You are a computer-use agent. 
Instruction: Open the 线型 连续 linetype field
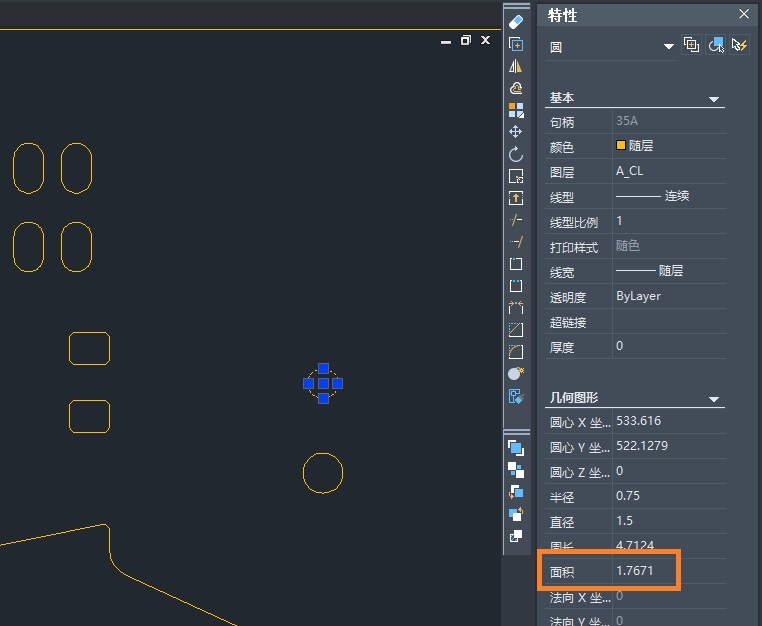pyautogui.click(x=669, y=196)
